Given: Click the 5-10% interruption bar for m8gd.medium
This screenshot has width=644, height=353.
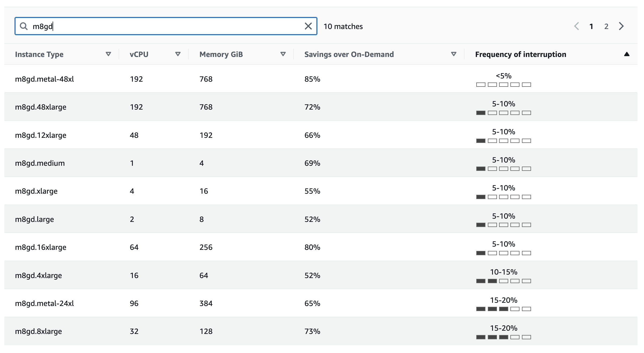Looking at the screenshot, I should 504,169.
